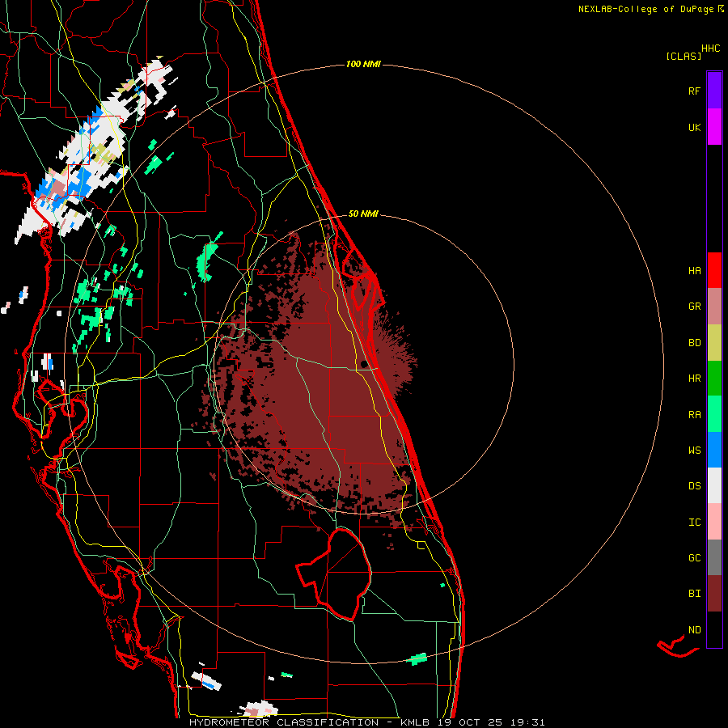
Task: Select the WS blue legend swatch
Action: (714, 450)
